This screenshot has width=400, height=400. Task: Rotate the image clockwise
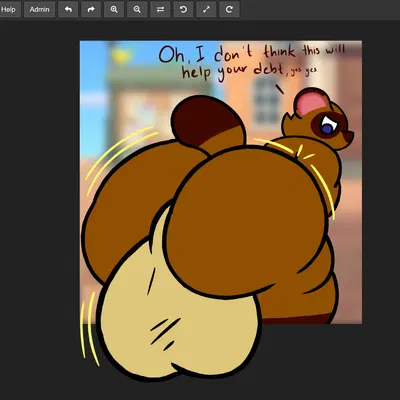pyautogui.click(x=229, y=9)
